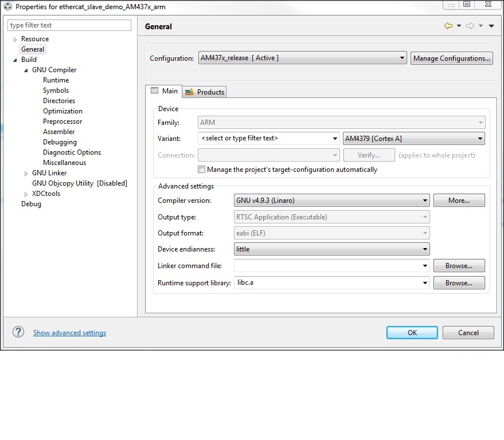The height and width of the screenshot is (440, 504).
Task: Open Show advanced settings link
Action: [x=70, y=333]
